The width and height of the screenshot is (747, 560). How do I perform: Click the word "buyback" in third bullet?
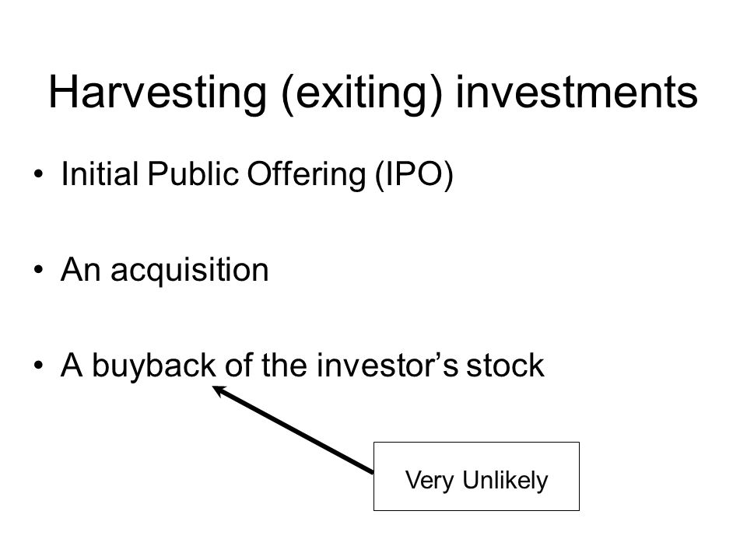[x=154, y=366]
